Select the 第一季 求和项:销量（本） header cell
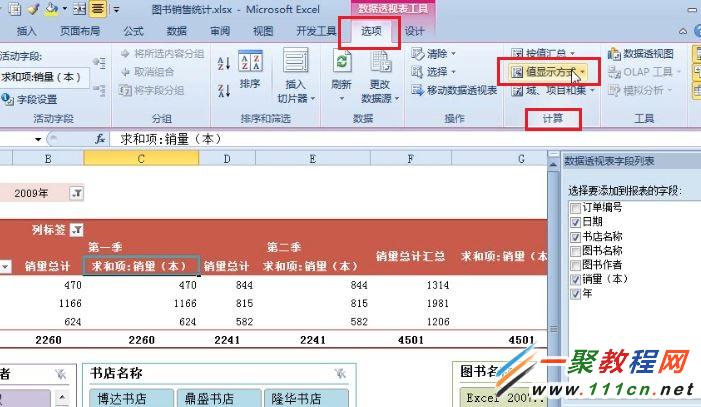This screenshot has width=701, height=407. [141, 266]
